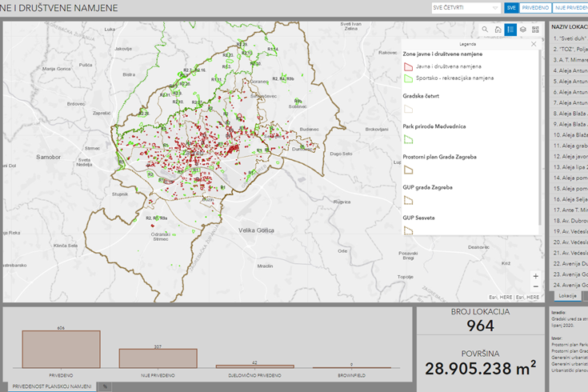
Task: Zoom in on the map
Action: [535, 276]
